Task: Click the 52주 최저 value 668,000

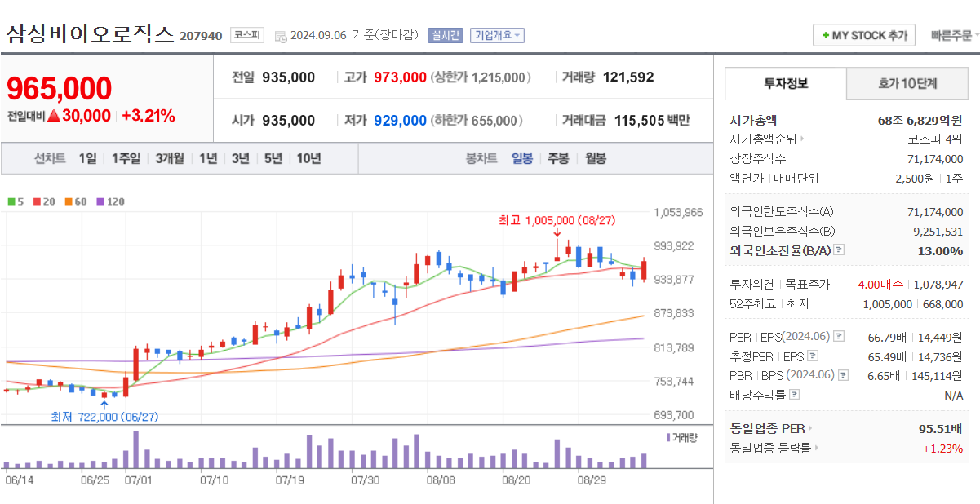Action: tap(943, 304)
